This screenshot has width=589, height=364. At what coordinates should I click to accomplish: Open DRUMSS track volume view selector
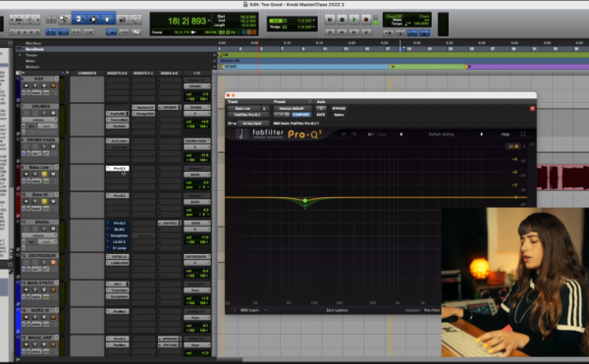pyautogui.click(x=39, y=120)
